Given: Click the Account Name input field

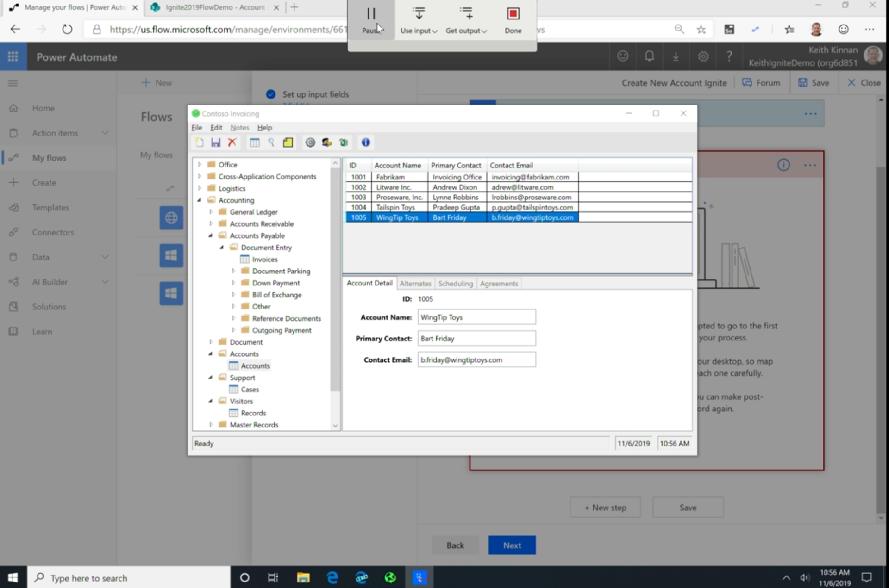Looking at the screenshot, I should click(x=476, y=317).
